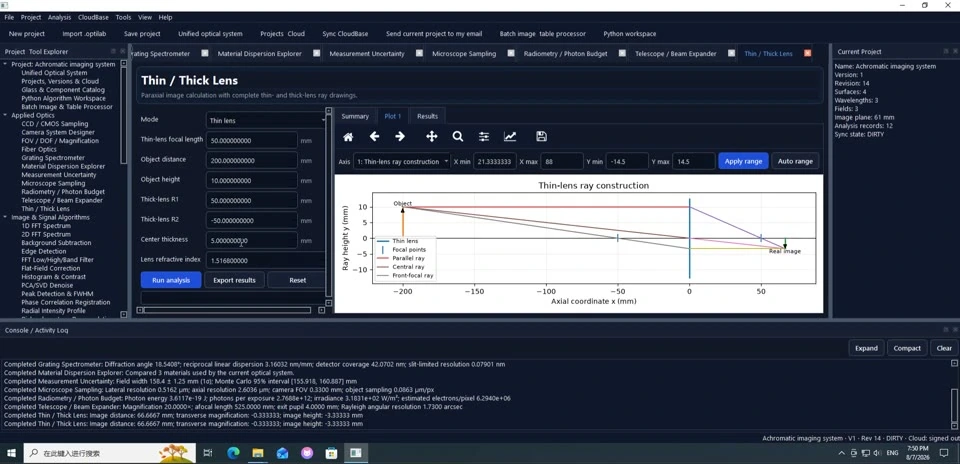Switch to the Summary tab

coord(355,116)
